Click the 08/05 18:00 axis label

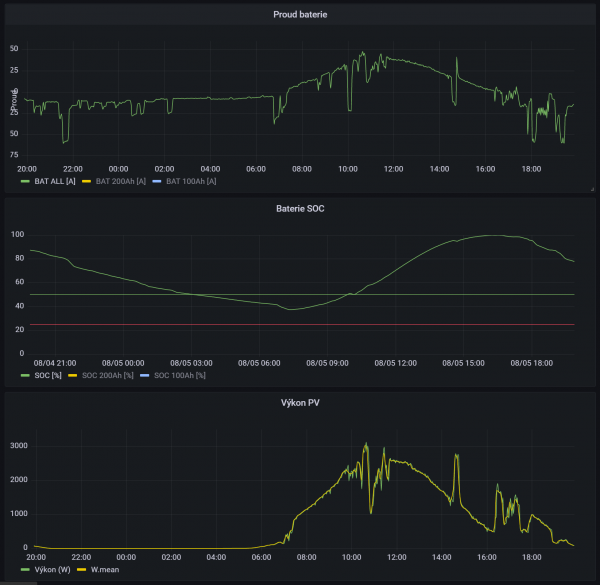coord(532,363)
